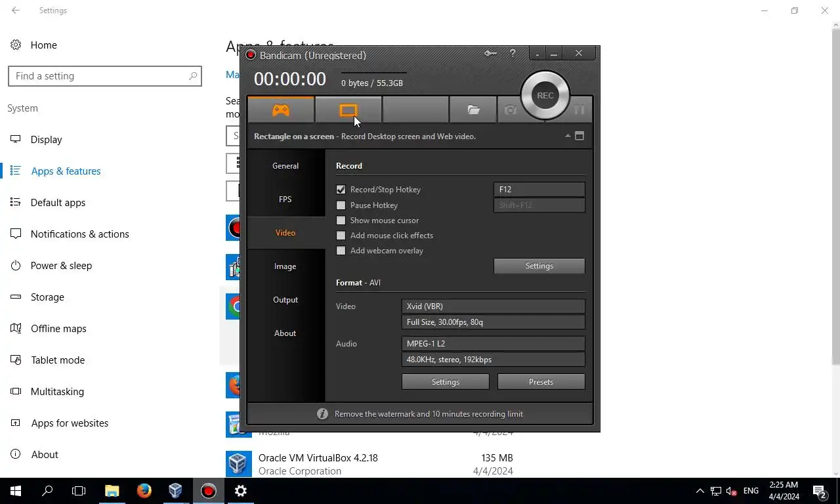This screenshot has height=504, width=840.
Task: Open the Bandicam help question mark
Action: point(513,54)
